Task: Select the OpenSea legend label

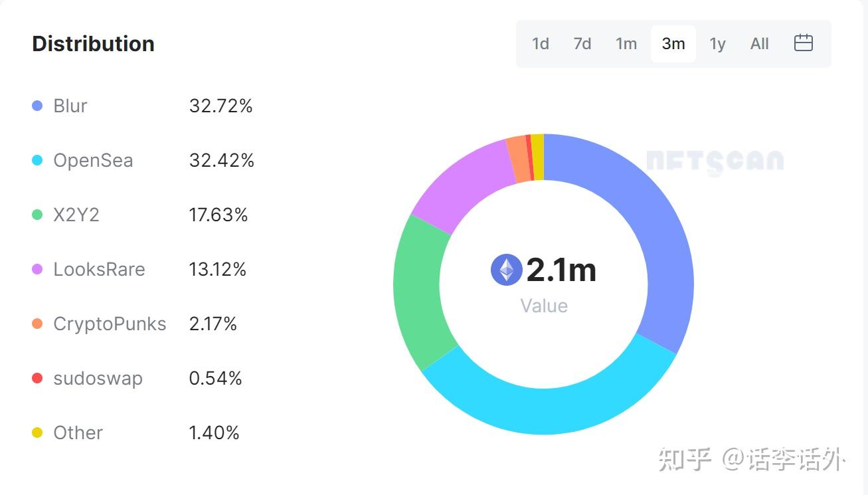Action: click(x=93, y=161)
